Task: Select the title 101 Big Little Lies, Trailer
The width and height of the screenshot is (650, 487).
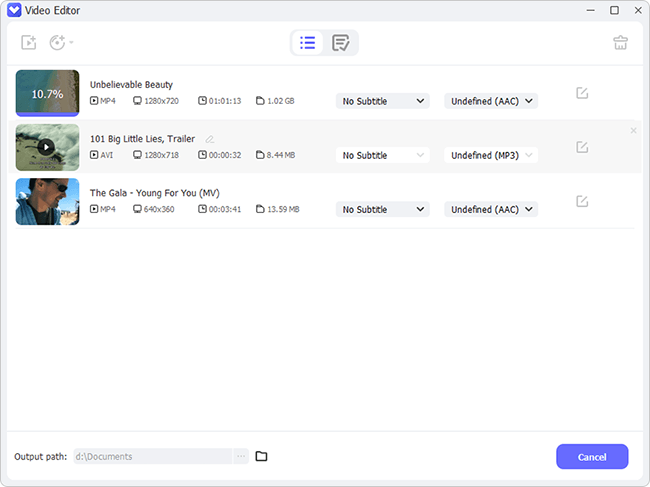Action: pos(142,139)
